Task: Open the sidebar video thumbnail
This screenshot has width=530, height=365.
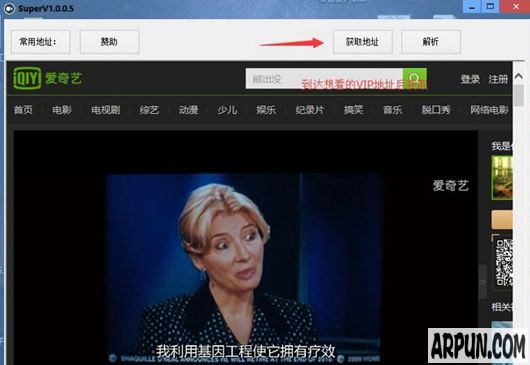Action: click(502, 178)
